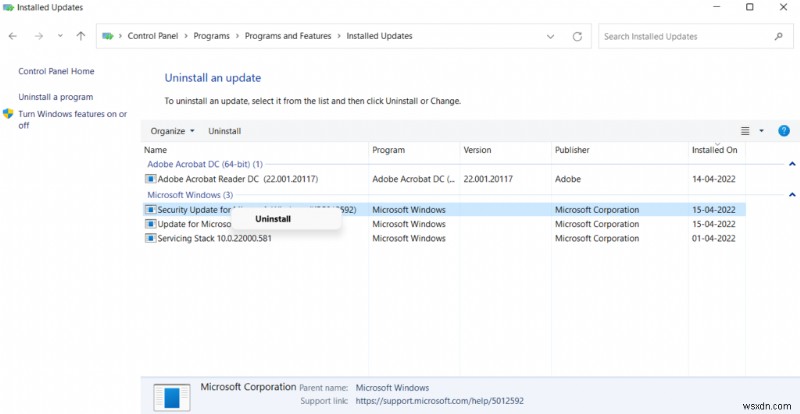The image size is (800, 414).
Task: Go up one level with Up arrow
Action: [81, 36]
